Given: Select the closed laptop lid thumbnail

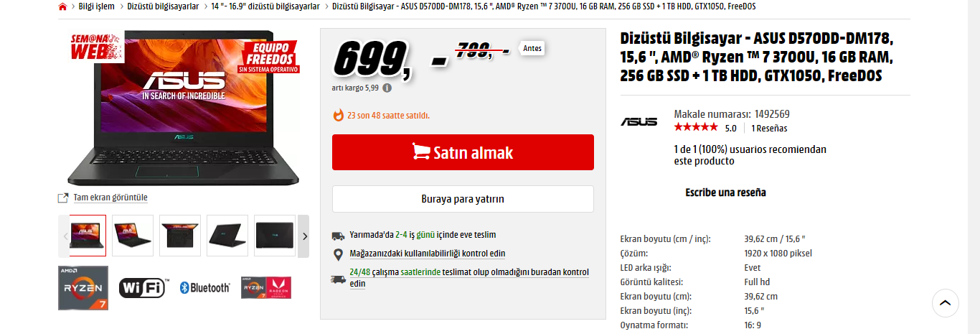Looking at the screenshot, I should (275, 236).
